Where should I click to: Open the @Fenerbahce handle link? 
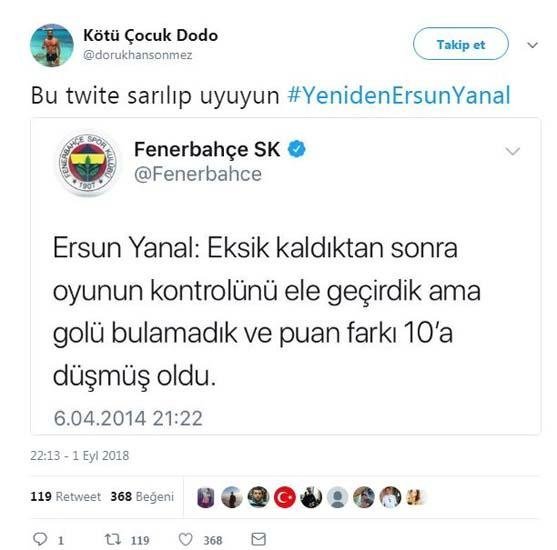pos(198,174)
